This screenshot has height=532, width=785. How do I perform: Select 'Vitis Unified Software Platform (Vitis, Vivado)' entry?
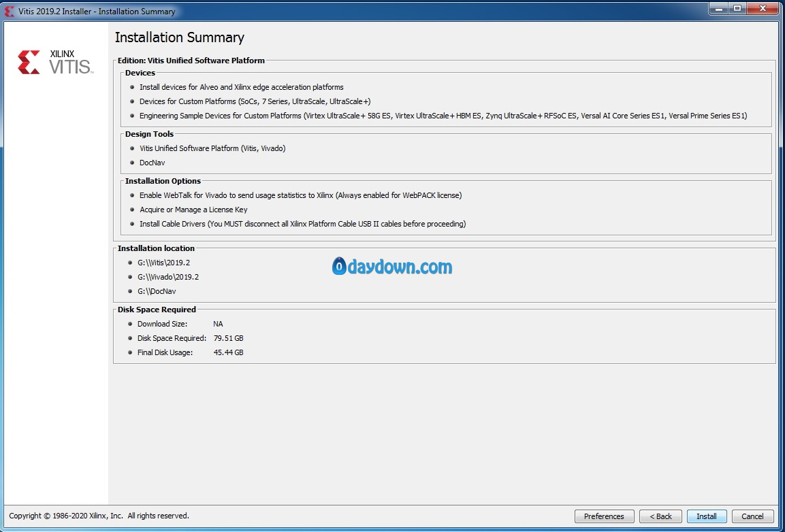(213, 148)
